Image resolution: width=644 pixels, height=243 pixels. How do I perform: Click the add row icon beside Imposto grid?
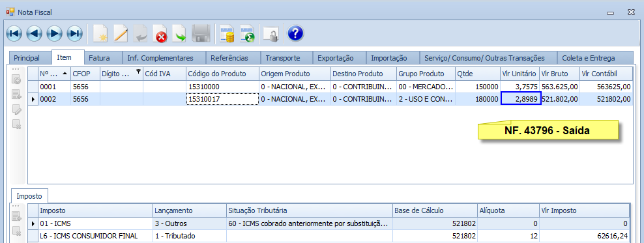click(16, 216)
